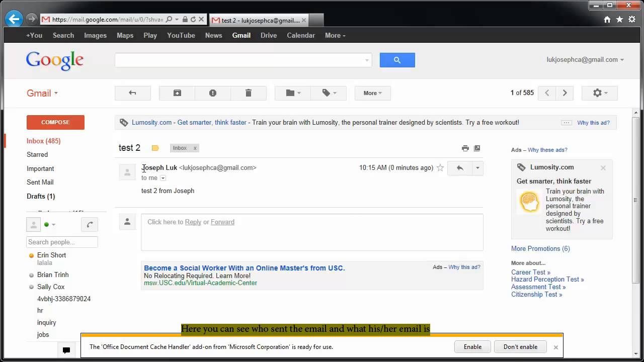Delete the email with the trash icon
Screen dimensions: 644x362
[x=249, y=93]
